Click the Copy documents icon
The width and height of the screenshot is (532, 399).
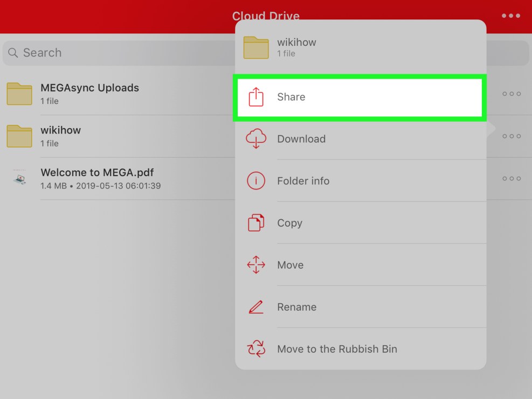click(x=256, y=223)
